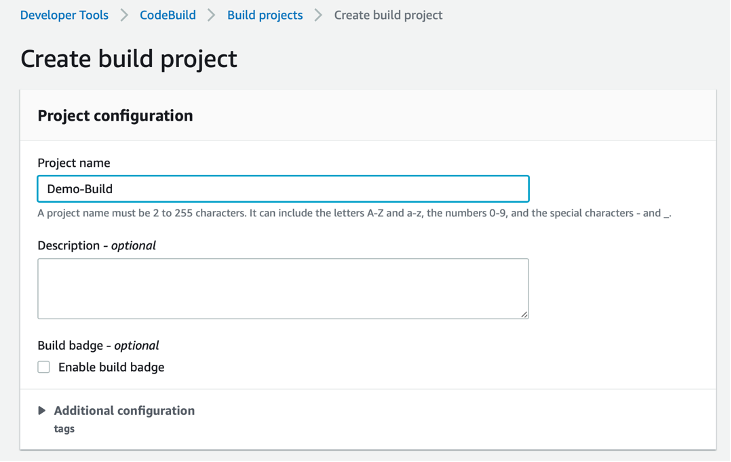Click the chevron after CodeBuild breadcrumb
Viewport: 731px width, 462px height.
[211, 15]
